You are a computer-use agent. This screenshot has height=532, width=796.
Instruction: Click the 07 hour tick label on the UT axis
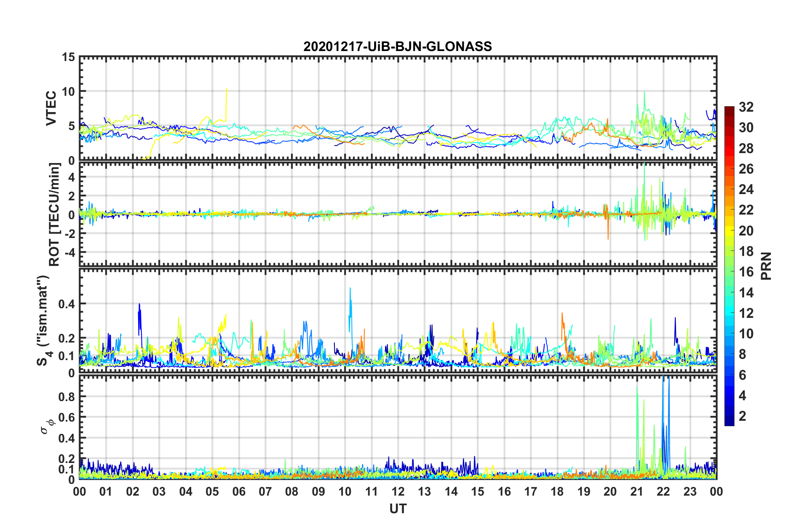pos(265,491)
